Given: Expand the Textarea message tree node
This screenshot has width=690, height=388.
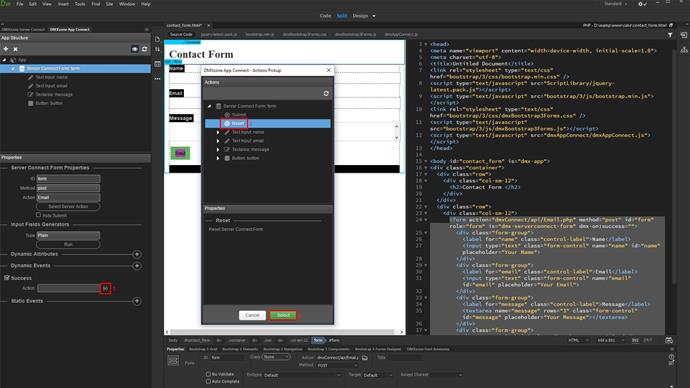Looking at the screenshot, I should pyautogui.click(x=218, y=150).
